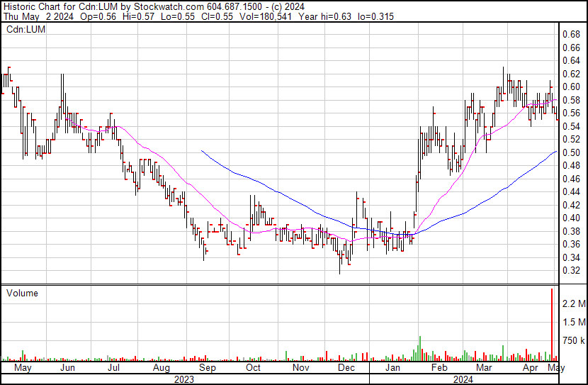Click the 'lo=0.315' year low value

tap(375, 16)
